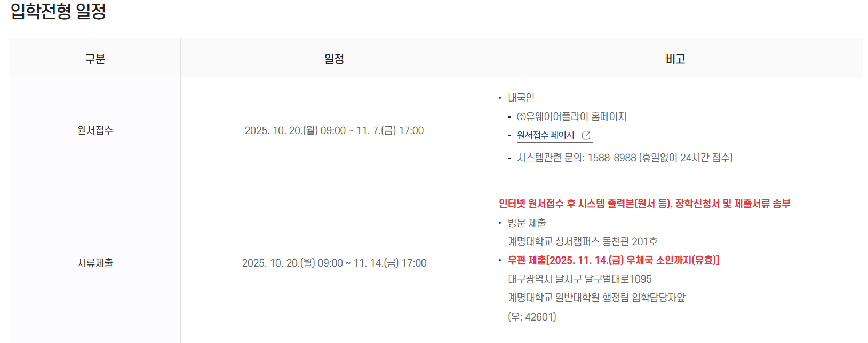Click the red 인터넷 원서접수 후 notice
This screenshot has width=868, height=343.
click(x=644, y=204)
